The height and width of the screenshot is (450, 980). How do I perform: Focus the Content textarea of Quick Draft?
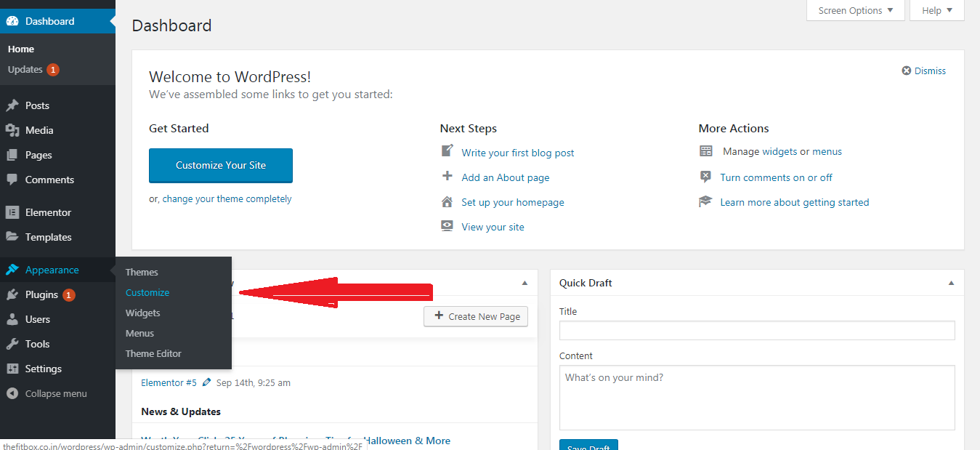757,398
